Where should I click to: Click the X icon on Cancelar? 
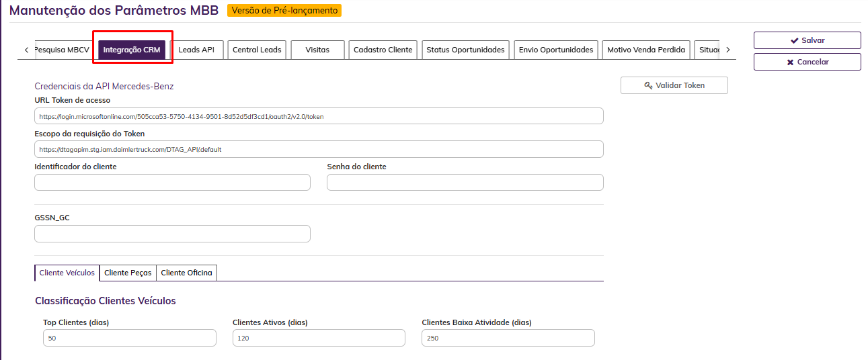click(x=790, y=62)
